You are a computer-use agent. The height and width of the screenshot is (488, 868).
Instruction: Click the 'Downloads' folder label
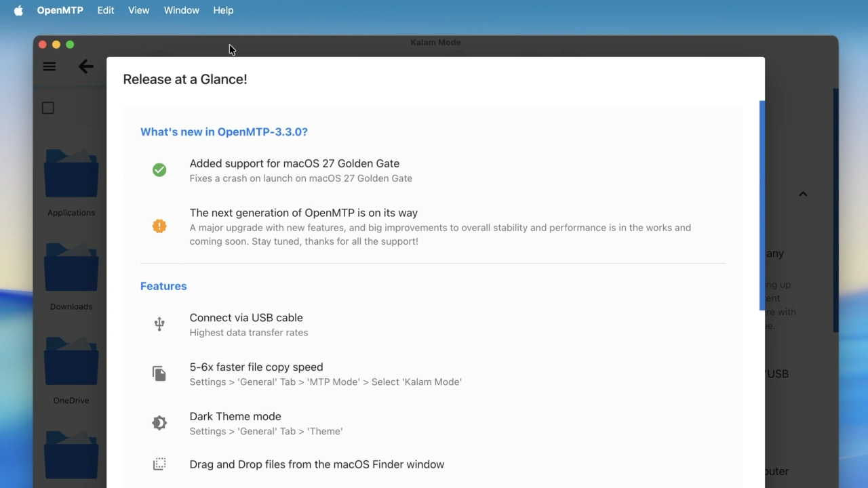[71, 306]
